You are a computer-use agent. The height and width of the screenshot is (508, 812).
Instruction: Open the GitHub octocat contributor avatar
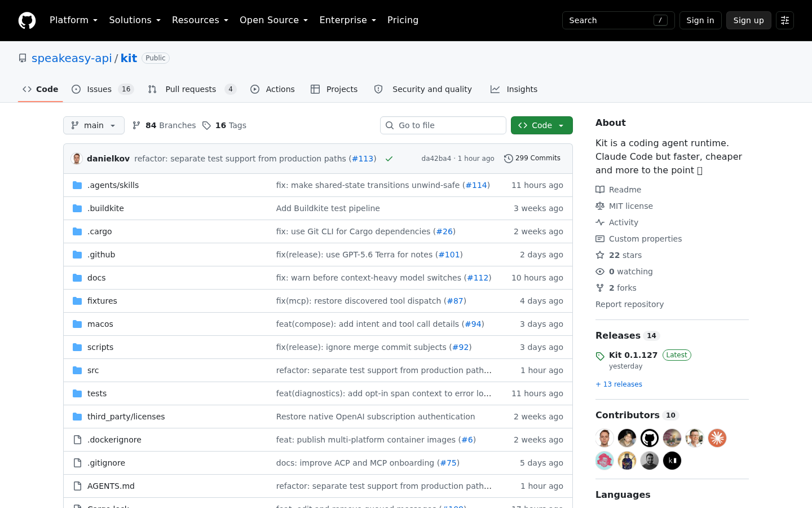point(650,438)
